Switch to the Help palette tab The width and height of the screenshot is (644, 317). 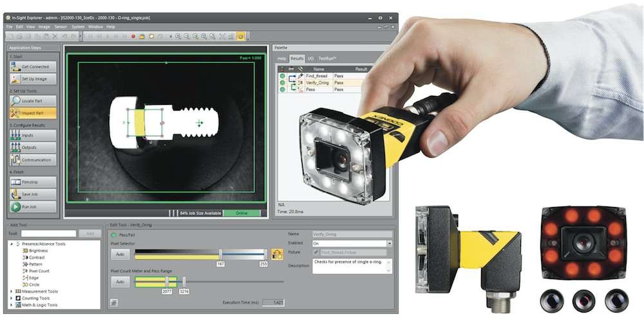[281, 59]
